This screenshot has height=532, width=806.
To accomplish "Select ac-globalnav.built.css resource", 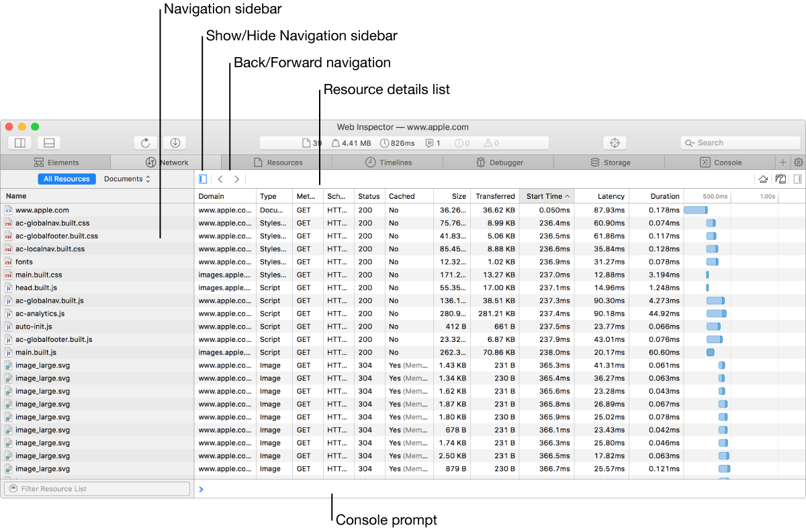I will click(97, 223).
